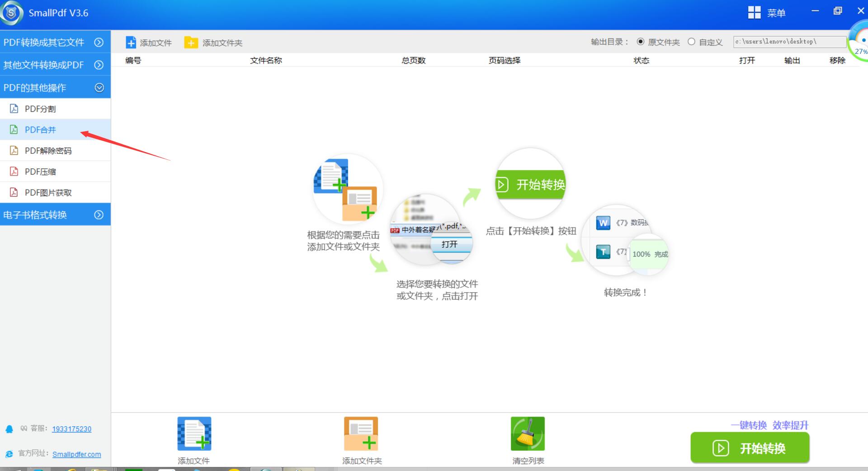The image size is (868, 471).
Task: Open the PDF解除密码 menu item
Action: coord(55,151)
